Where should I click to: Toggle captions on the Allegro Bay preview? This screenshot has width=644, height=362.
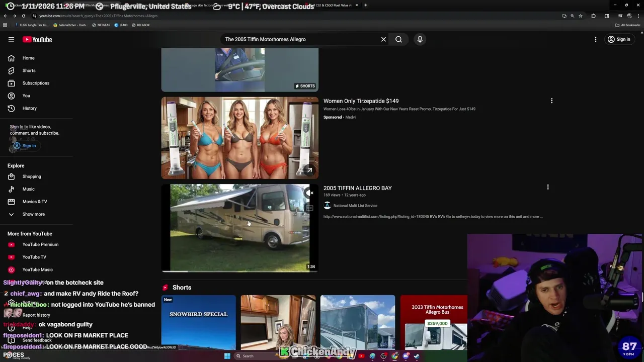[310, 208]
